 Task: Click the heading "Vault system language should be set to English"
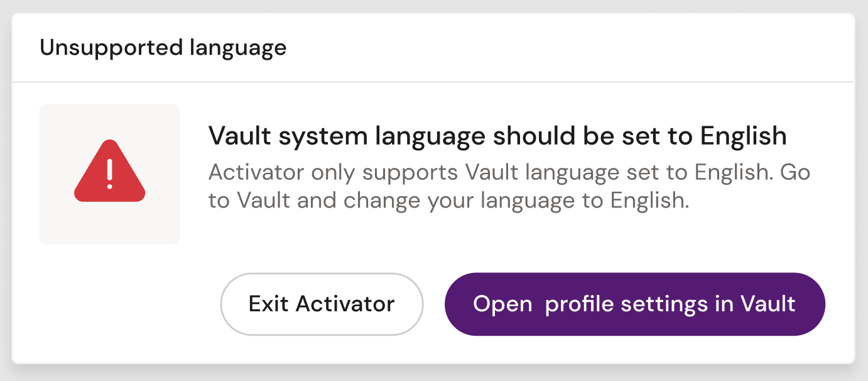pyautogui.click(x=497, y=136)
